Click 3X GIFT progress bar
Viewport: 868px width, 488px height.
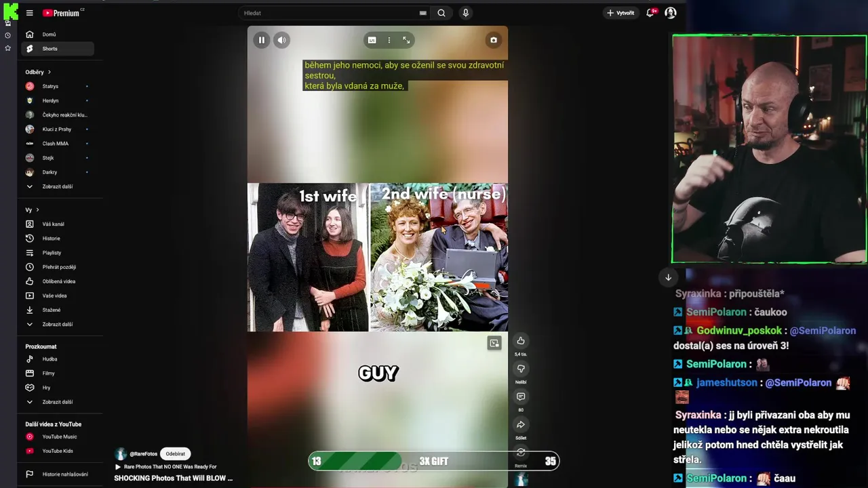click(433, 462)
